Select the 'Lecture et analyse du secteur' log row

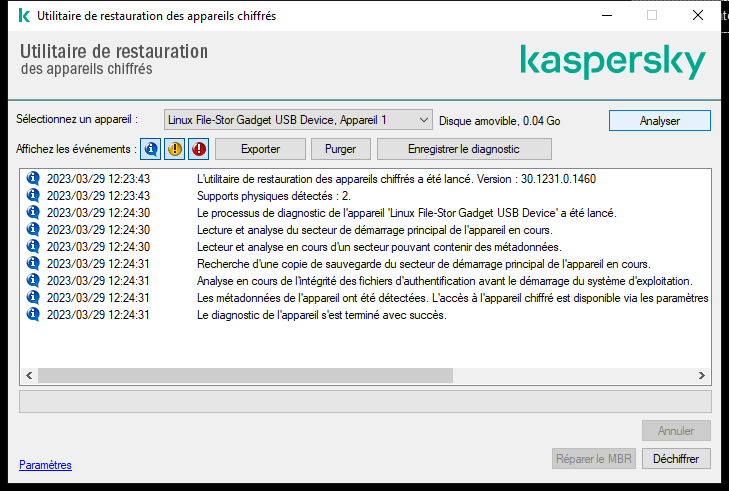pyautogui.click(x=365, y=230)
